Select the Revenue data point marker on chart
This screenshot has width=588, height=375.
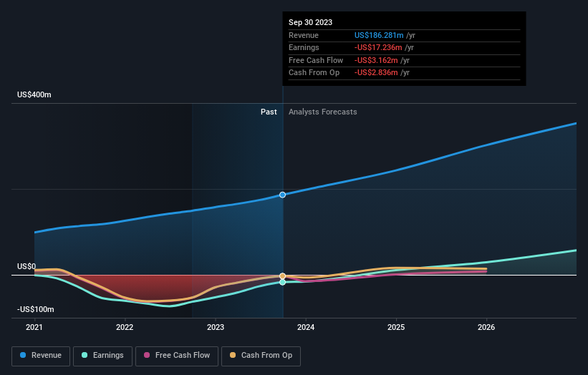(x=283, y=195)
